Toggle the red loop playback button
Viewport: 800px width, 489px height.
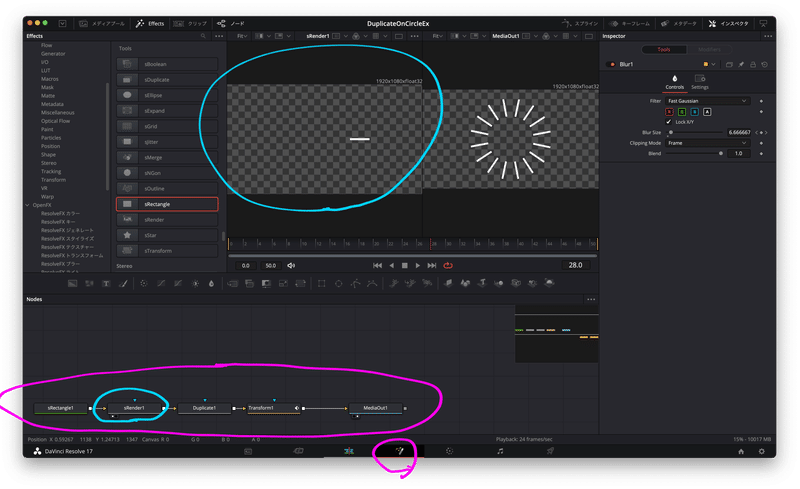click(448, 265)
